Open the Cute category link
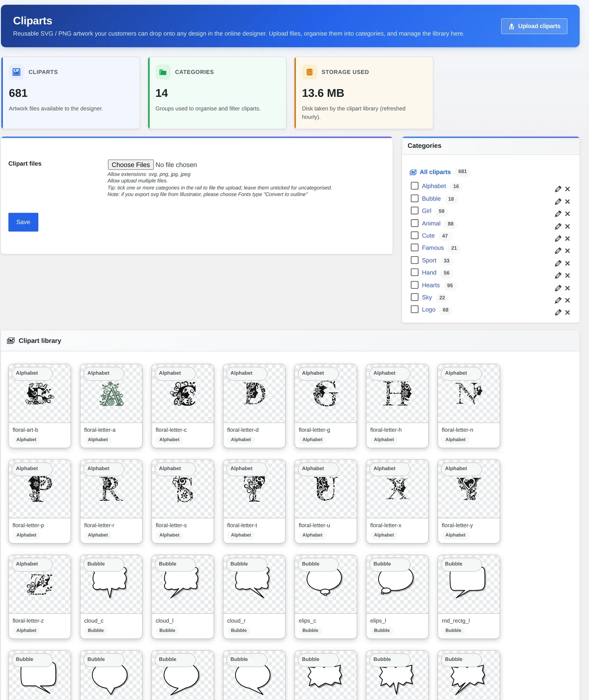Viewport: 589px width, 700px height. pyautogui.click(x=428, y=236)
